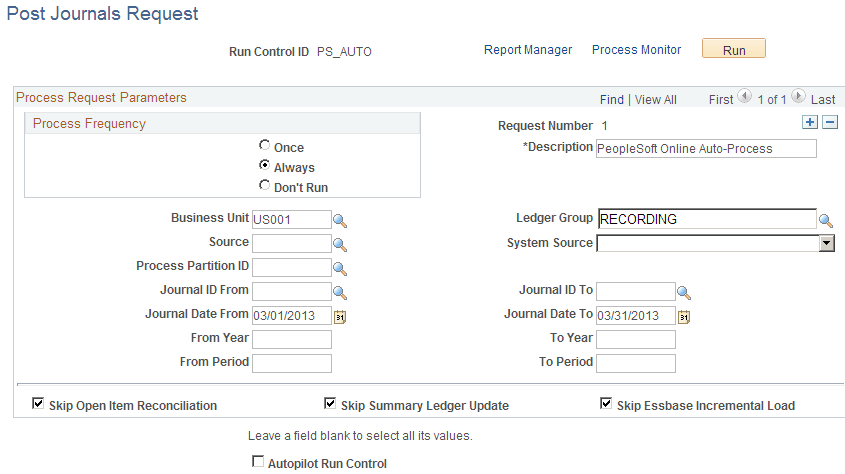Image resolution: width=845 pixels, height=474 pixels.
Task: Open Process Monitor link
Action: coord(636,50)
